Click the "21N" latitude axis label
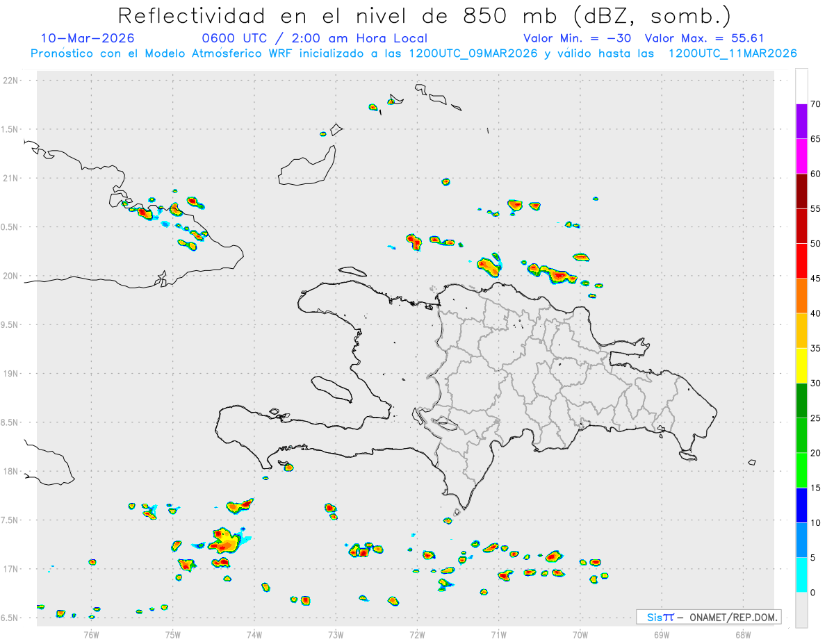Image resolution: width=834 pixels, height=644 pixels. [12, 179]
